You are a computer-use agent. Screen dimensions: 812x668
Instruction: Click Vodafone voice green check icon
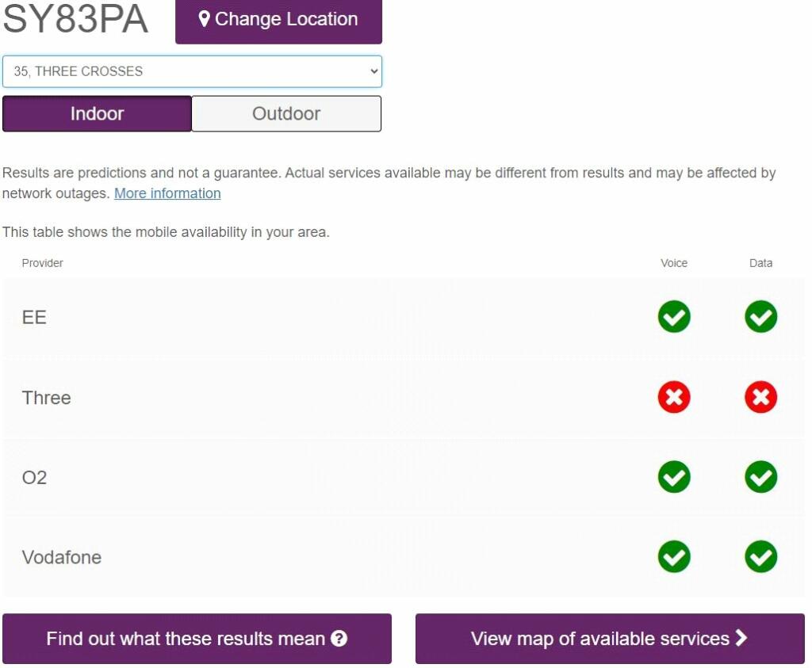tap(674, 557)
